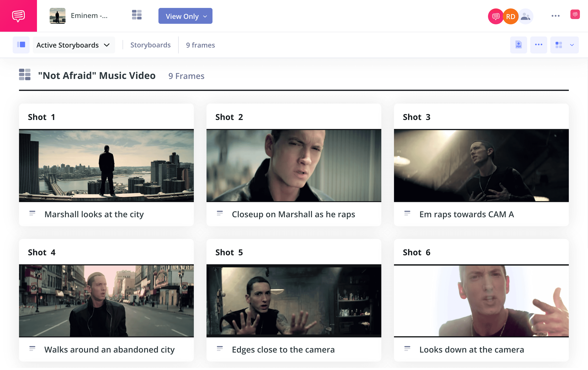The width and height of the screenshot is (588, 370).
Task: Open the top header three-dot menu
Action: click(556, 16)
